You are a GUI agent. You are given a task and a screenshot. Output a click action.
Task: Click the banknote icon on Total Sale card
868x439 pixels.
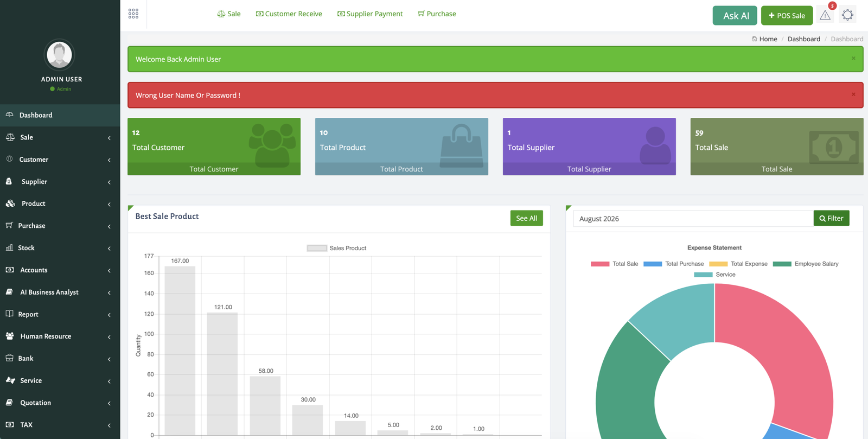tap(834, 147)
